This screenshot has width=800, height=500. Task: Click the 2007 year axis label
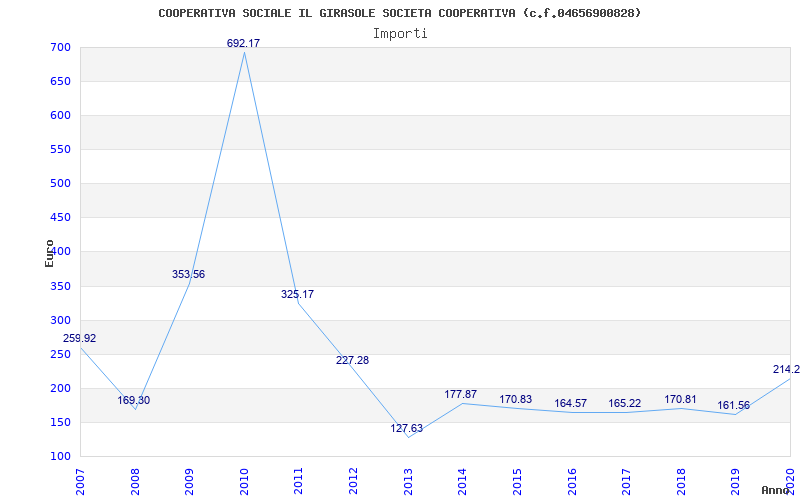point(81,481)
